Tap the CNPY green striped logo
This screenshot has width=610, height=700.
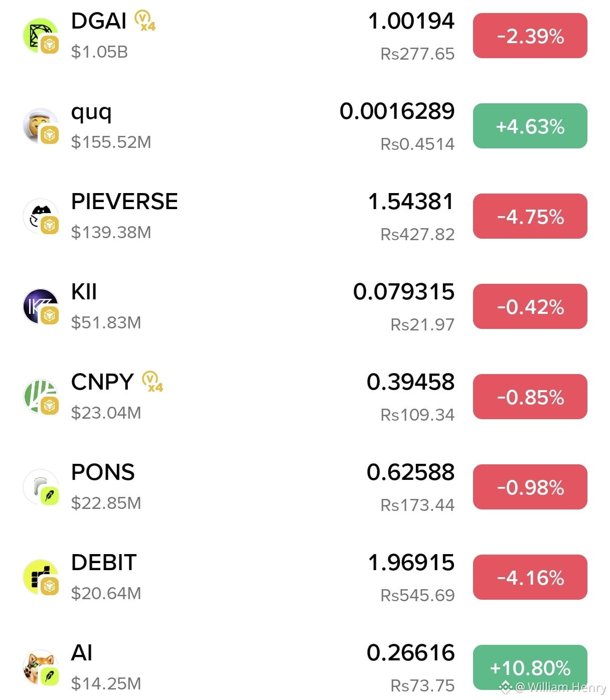(x=41, y=397)
